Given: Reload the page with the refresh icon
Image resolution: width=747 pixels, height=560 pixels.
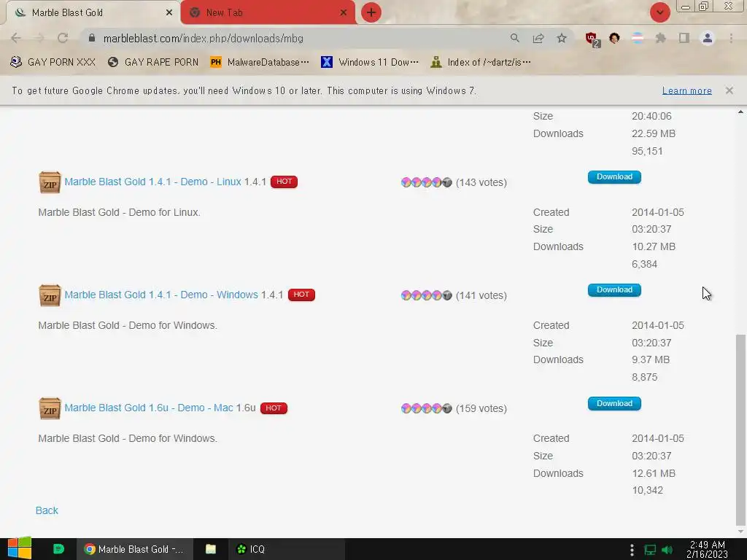Looking at the screenshot, I should coord(63,38).
